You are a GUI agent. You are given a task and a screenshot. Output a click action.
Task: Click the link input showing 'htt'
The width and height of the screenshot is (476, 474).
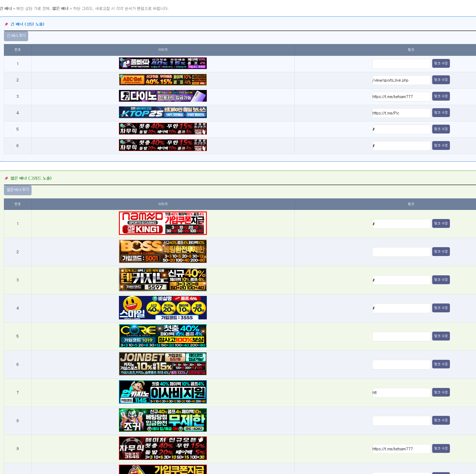coord(401,393)
